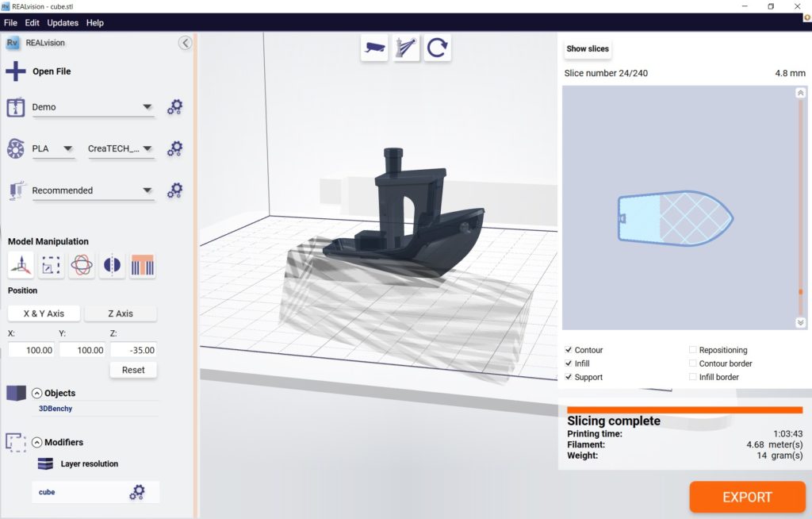Click the slice preview of boat hull
Screen dimensions: 812x519
[676, 217]
